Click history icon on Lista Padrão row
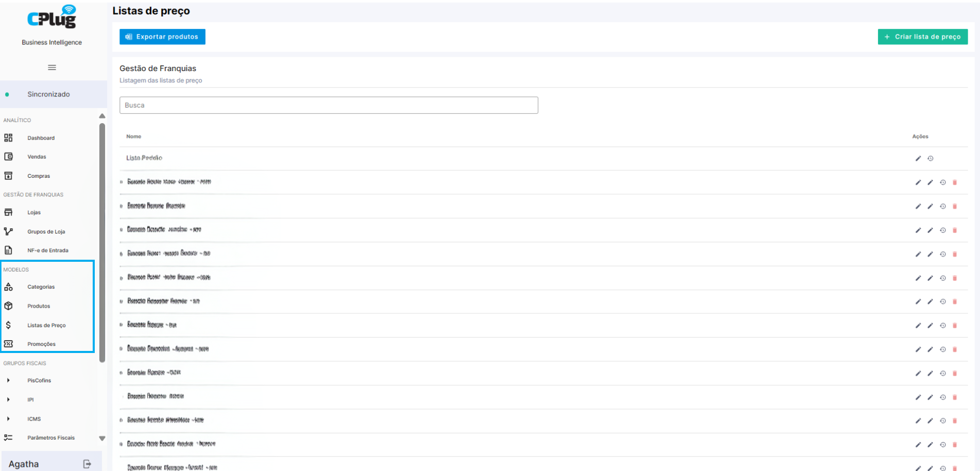The height and width of the screenshot is (471, 980). point(931,159)
